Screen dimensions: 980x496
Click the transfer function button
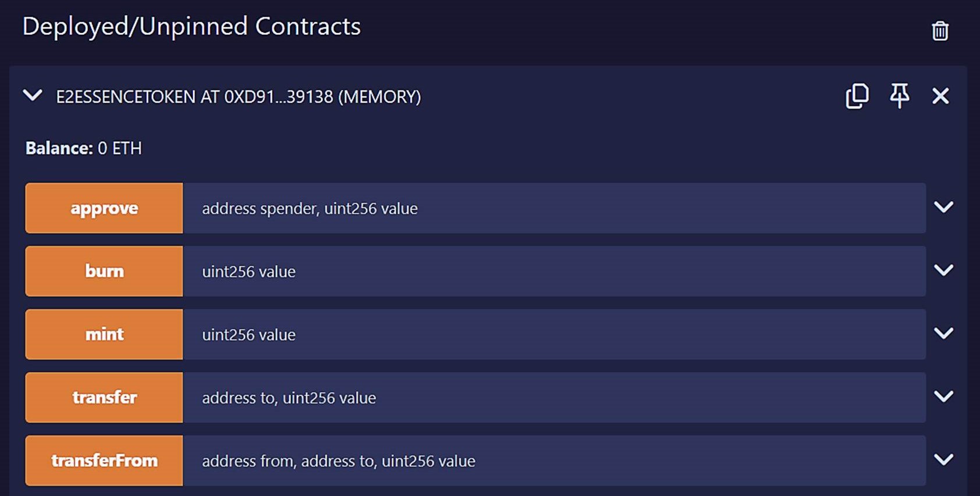[x=104, y=398]
